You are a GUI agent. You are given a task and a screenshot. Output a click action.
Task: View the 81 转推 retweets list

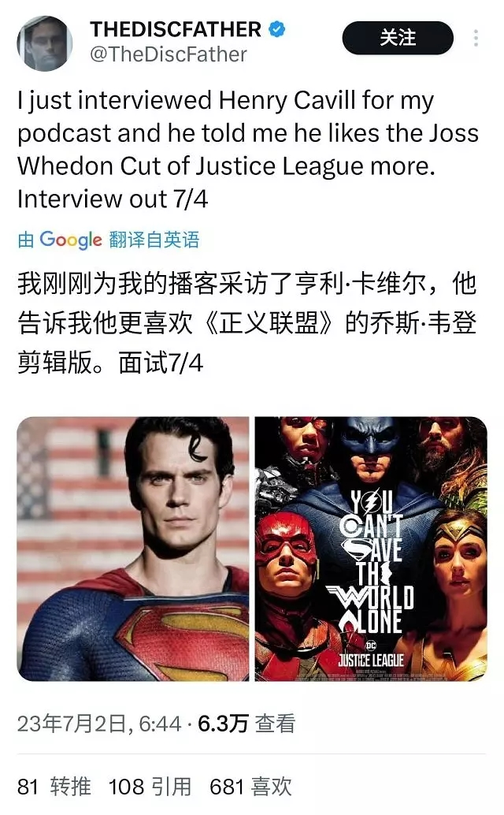pyautogui.click(x=54, y=787)
